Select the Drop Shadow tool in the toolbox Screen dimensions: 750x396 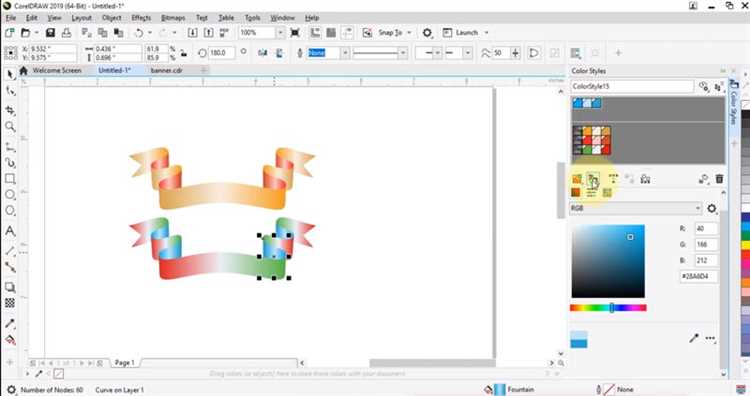10,287
